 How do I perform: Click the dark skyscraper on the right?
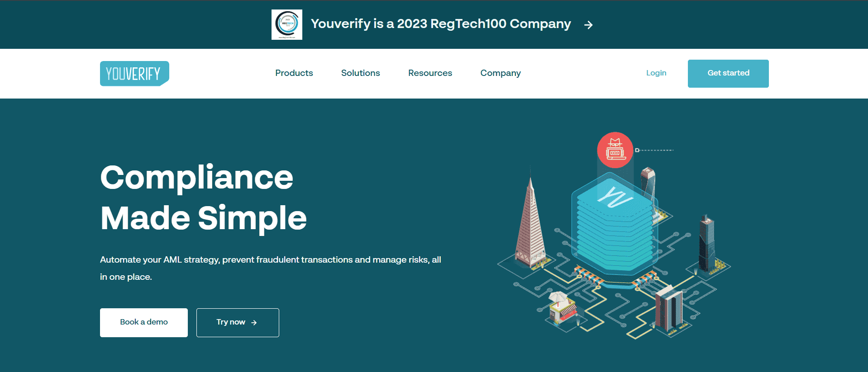coord(706,243)
